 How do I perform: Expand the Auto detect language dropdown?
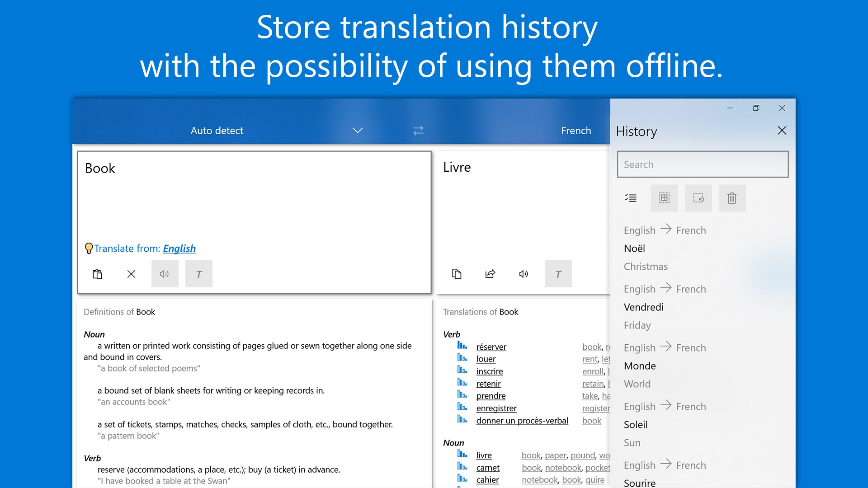[358, 131]
